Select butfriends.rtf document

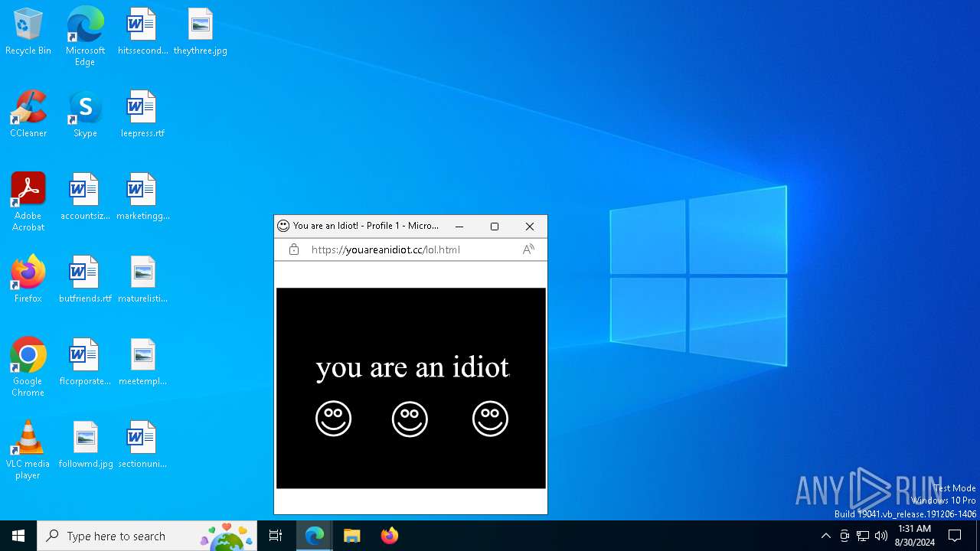tap(85, 280)
